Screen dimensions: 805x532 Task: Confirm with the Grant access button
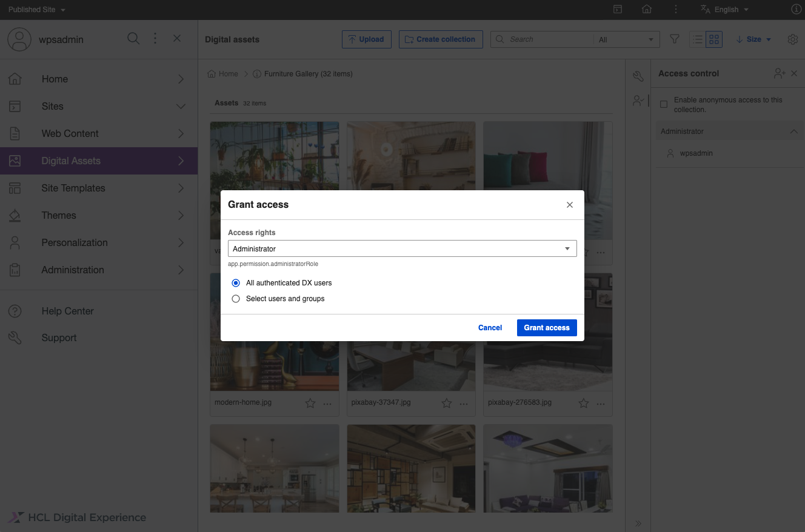coord(546,327)
